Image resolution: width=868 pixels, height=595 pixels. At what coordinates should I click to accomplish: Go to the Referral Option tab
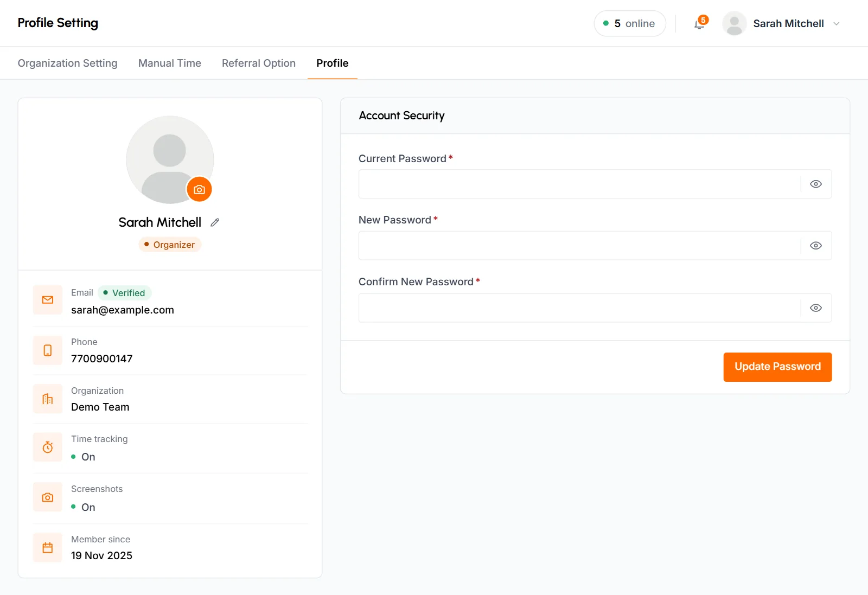259,63
